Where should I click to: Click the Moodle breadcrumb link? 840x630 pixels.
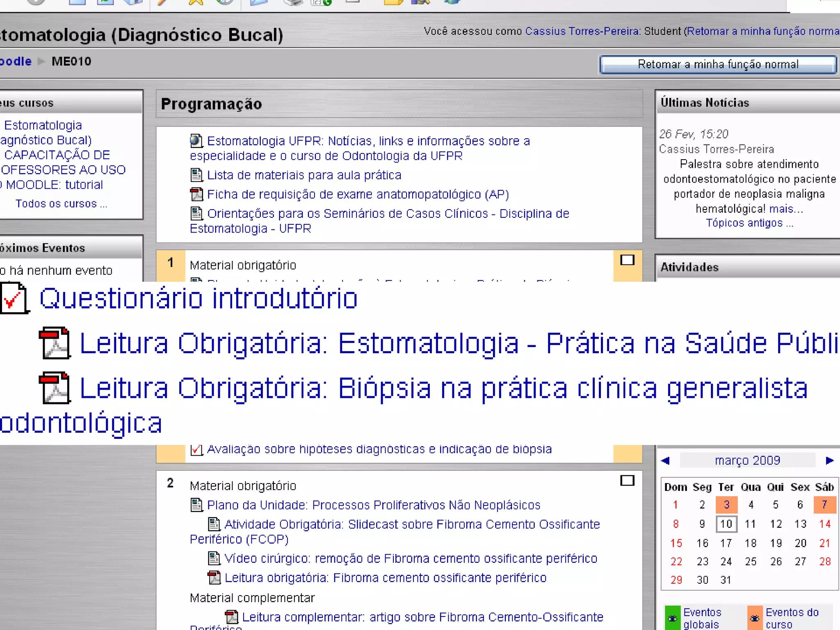pyautogui.click(x=16, y=62)
